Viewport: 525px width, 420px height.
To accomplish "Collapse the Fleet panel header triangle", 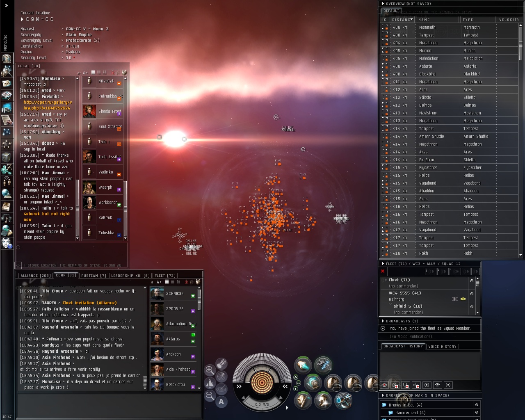I will (383, 264).
